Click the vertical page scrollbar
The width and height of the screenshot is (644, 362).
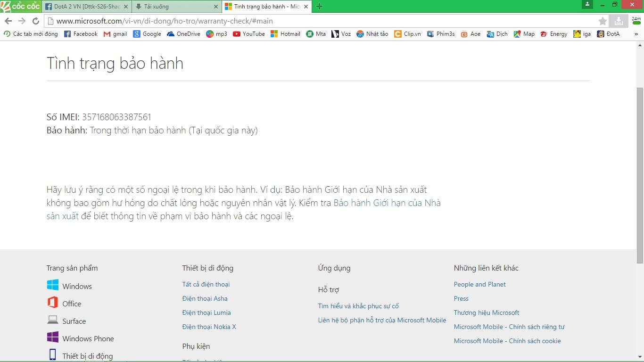640,174
